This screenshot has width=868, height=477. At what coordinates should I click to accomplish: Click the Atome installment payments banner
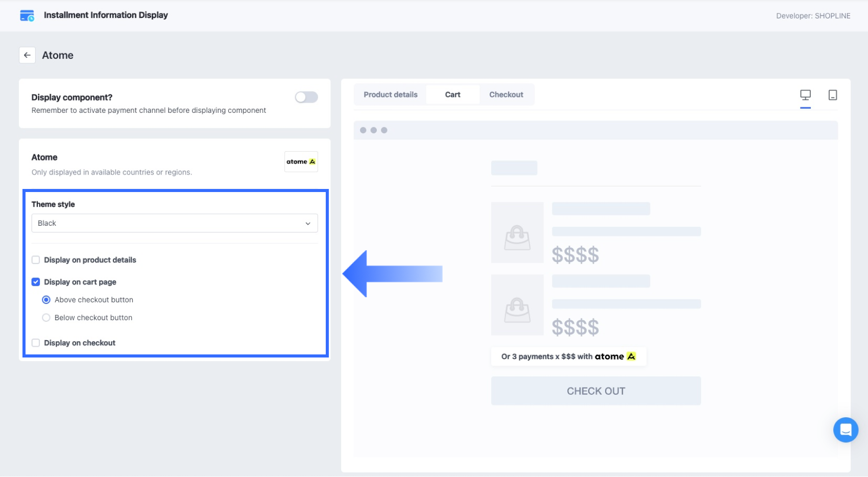point(568,356)
